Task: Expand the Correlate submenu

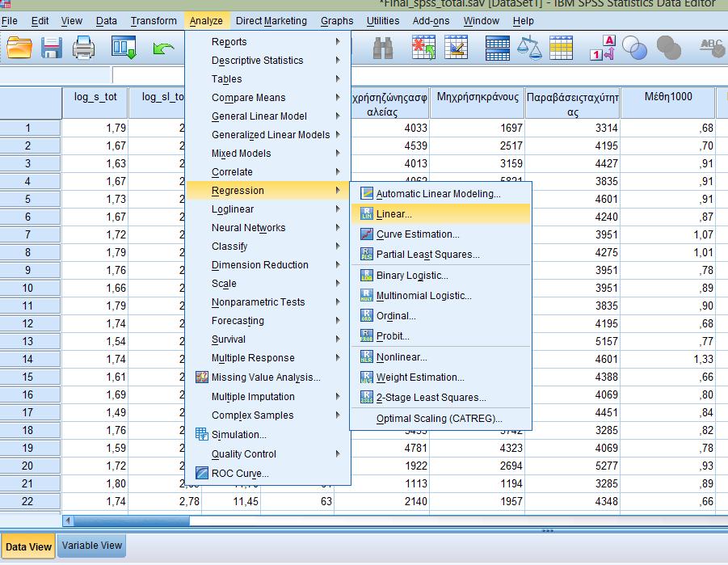Action: tap(267, 172)
